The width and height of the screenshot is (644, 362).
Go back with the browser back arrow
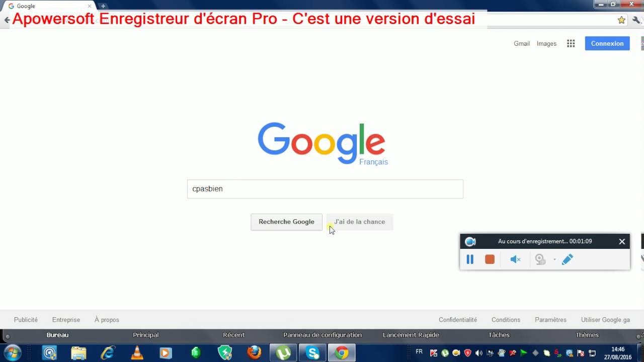click(x=7, y=20)
